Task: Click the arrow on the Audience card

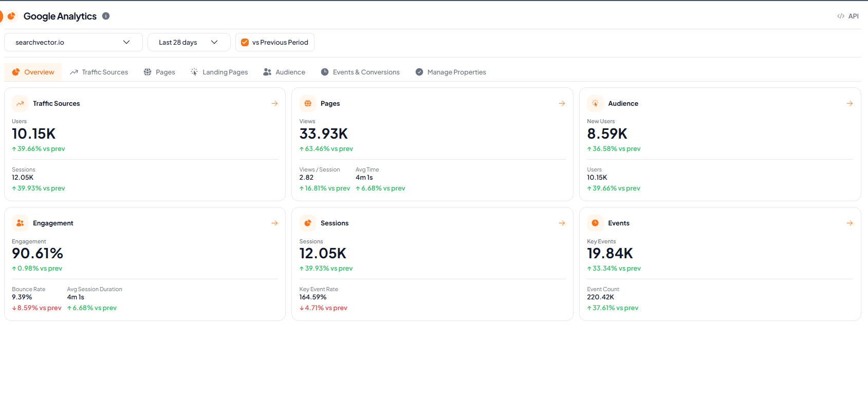Action: (x=849, y=103)
